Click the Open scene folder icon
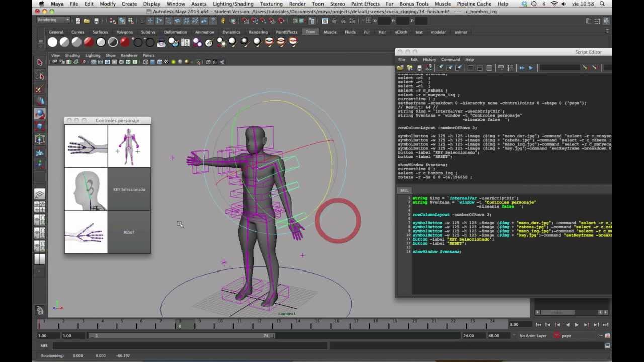Screen dimensions: 644x362 (x=87, y=21)
